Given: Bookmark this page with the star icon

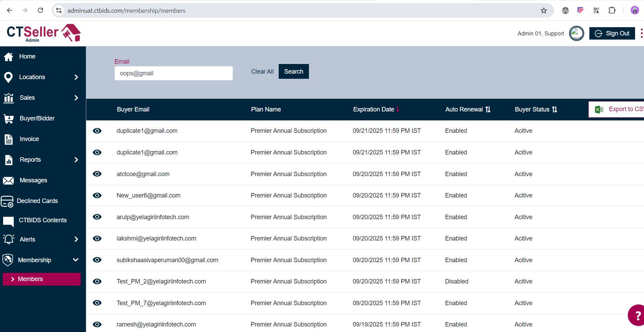Looking at the screenshot, I should 544,11.
